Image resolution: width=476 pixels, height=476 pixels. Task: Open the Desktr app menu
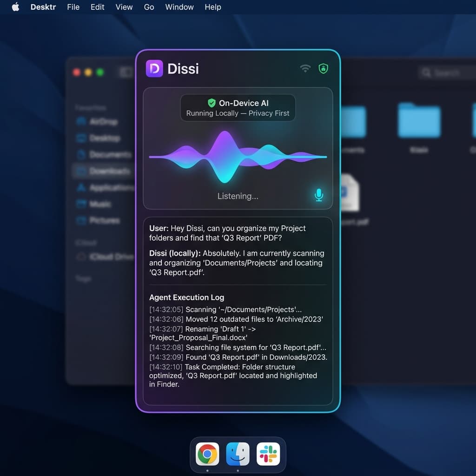coord(43,7)
